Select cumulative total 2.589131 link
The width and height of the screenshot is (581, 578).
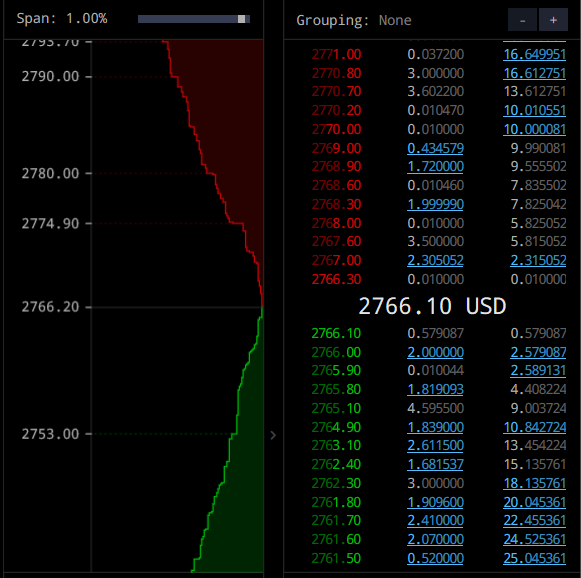click(x=538, y=371)
